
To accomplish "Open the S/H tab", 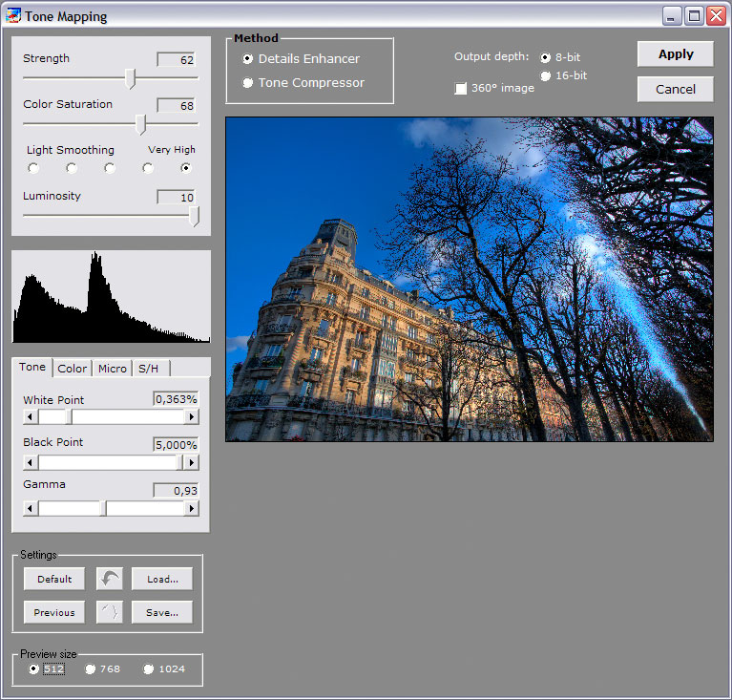I will (x=151, y=369).
